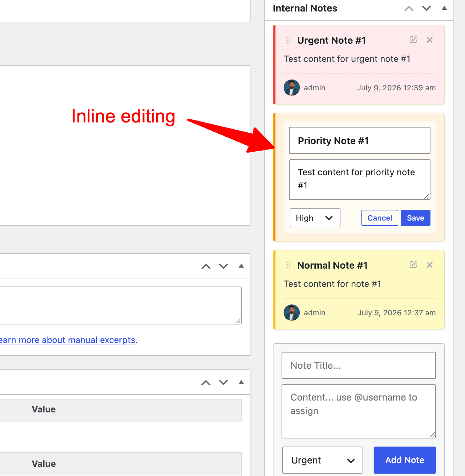
Task: Click the Internal Notes panel heading
Action: (x=305, y=8)
